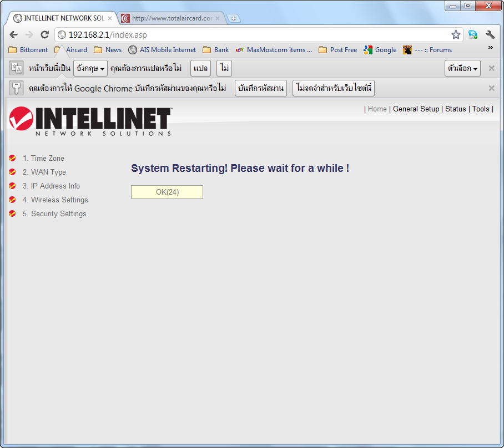Click the OK(24) countdown button
The width and height of the screenshot is (504, 448).
point(167,192)
